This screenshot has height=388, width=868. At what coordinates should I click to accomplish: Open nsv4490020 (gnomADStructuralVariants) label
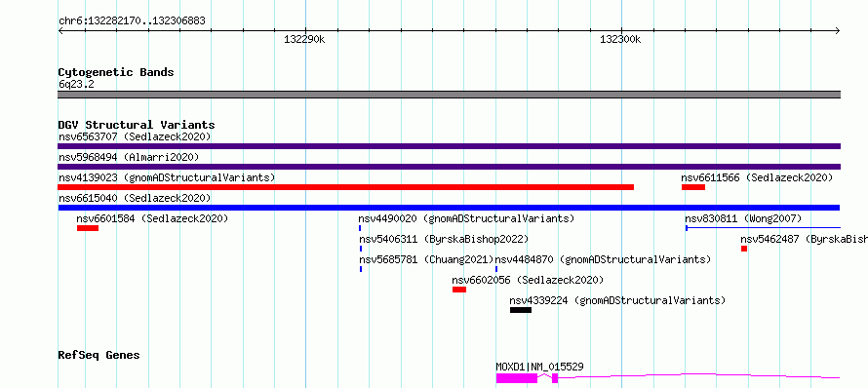(466, 218)
